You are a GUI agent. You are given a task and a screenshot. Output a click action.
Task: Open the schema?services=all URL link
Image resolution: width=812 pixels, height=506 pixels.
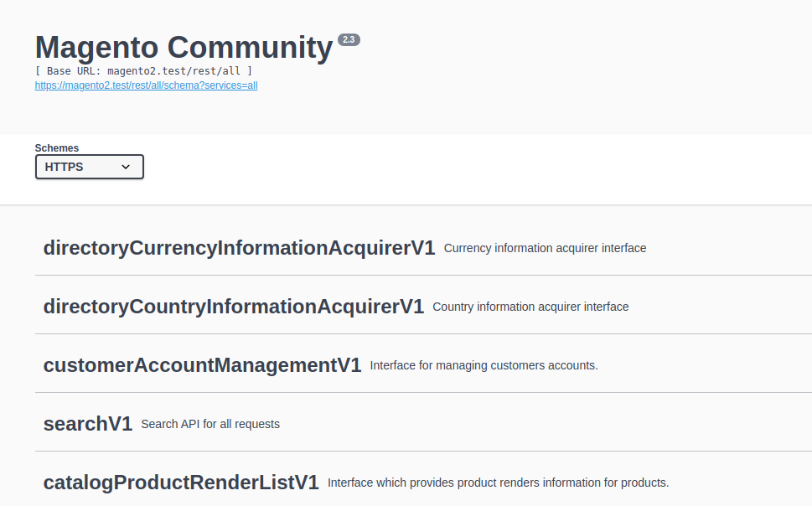(146, 85)
